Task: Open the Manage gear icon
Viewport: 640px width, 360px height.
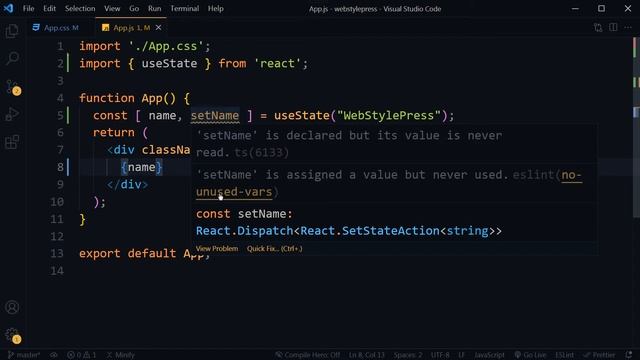Action: pos(12,336)
